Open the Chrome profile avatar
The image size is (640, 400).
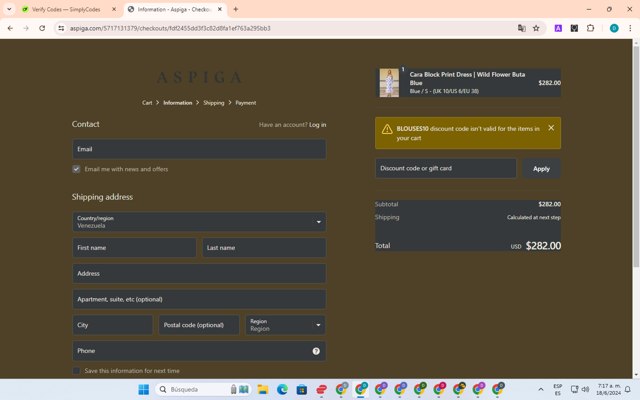click(614, 28)
